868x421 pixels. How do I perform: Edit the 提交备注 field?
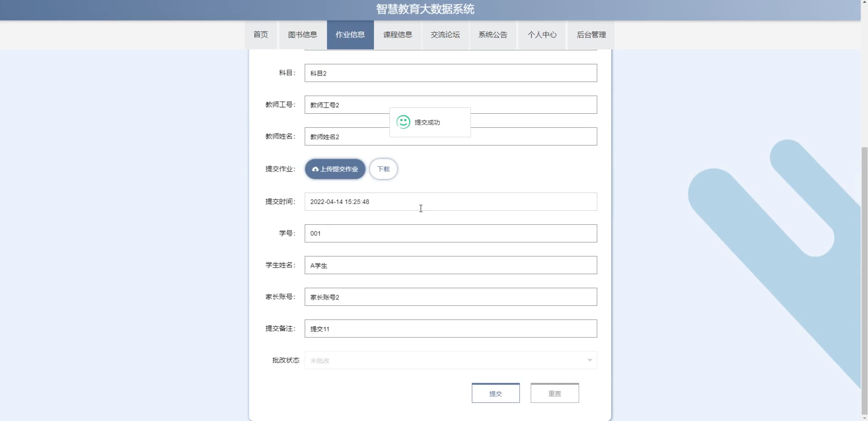click(x=451, y=329)
